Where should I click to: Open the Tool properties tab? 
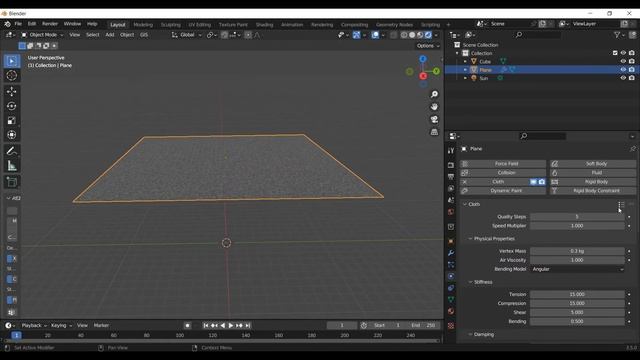[x=451, y=151]
